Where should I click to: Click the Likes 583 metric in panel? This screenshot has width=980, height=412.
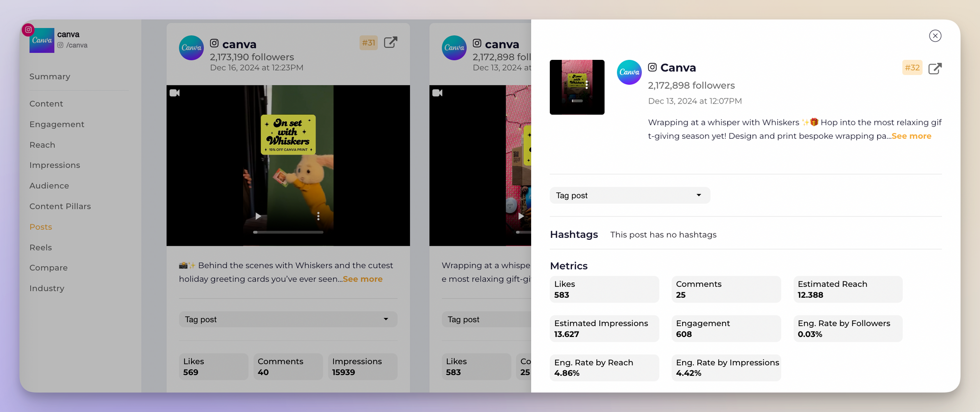click(x=604, y=289)
